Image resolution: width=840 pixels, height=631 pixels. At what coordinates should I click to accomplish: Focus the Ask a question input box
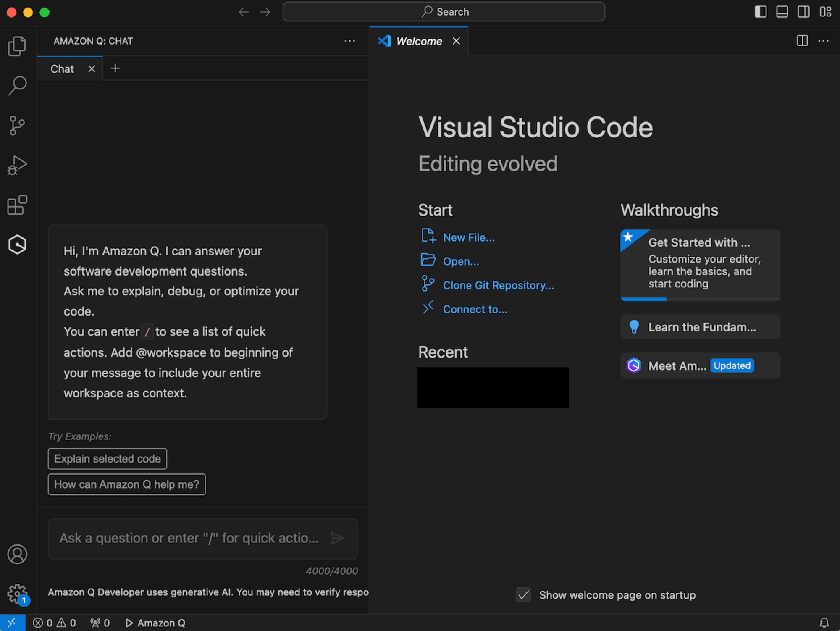click(189, 538)
